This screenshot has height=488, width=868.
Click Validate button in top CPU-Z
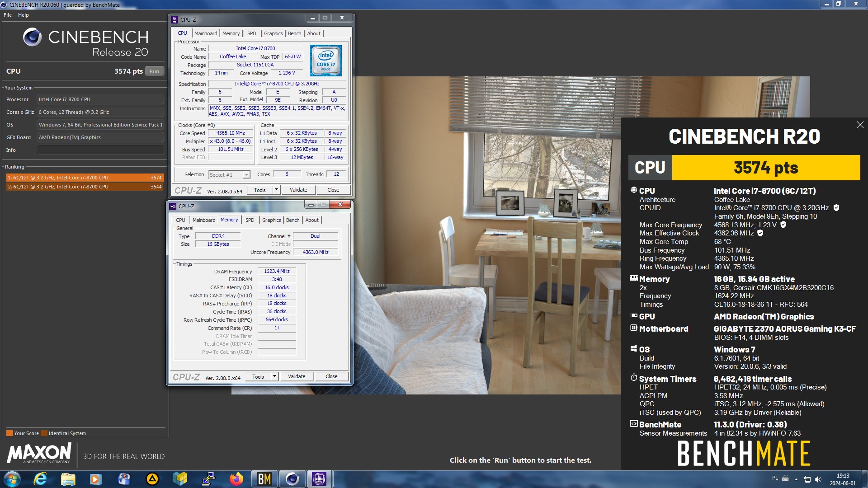[x=298, y=190]
